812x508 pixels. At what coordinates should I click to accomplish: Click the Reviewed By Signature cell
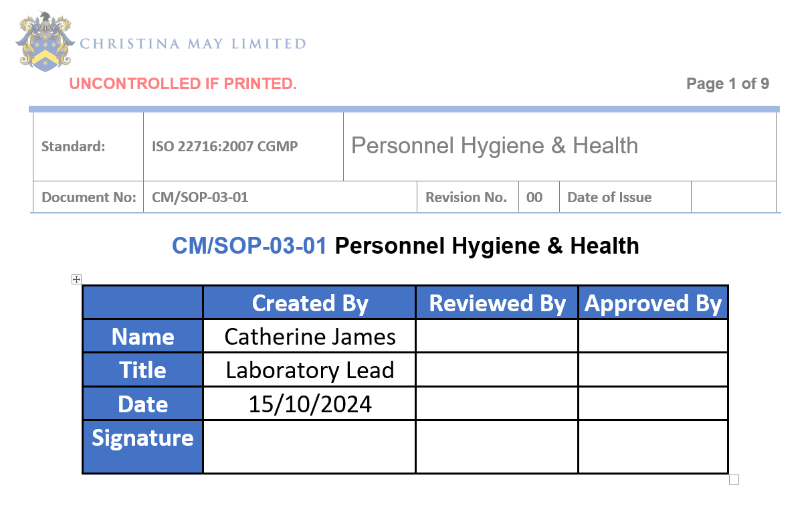click(496, 446)
